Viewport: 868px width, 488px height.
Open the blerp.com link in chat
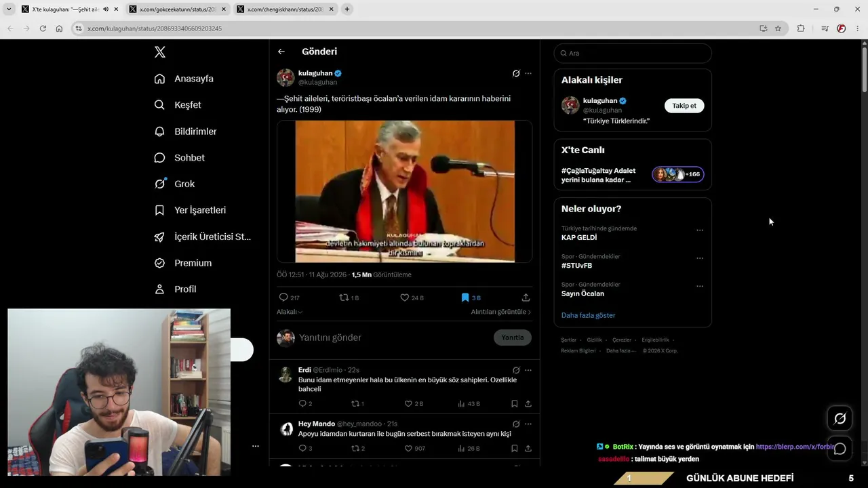(x=795, y=447)
